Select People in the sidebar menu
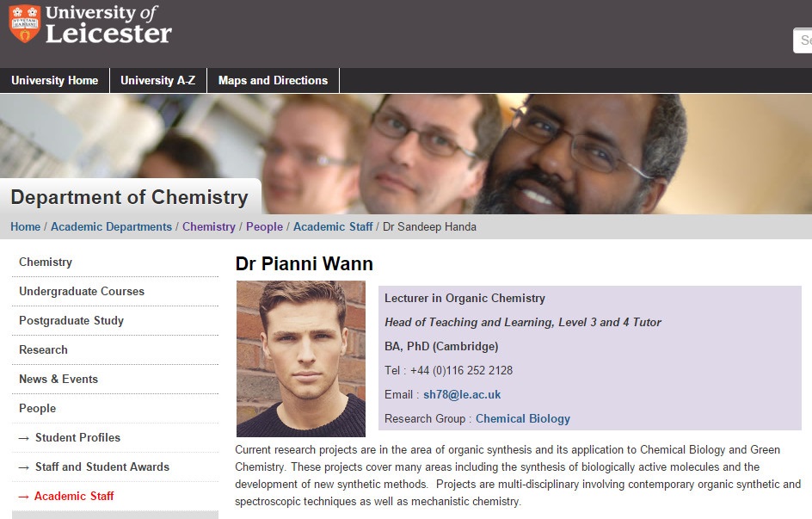The image size is (812, 519). coord(37,408)
